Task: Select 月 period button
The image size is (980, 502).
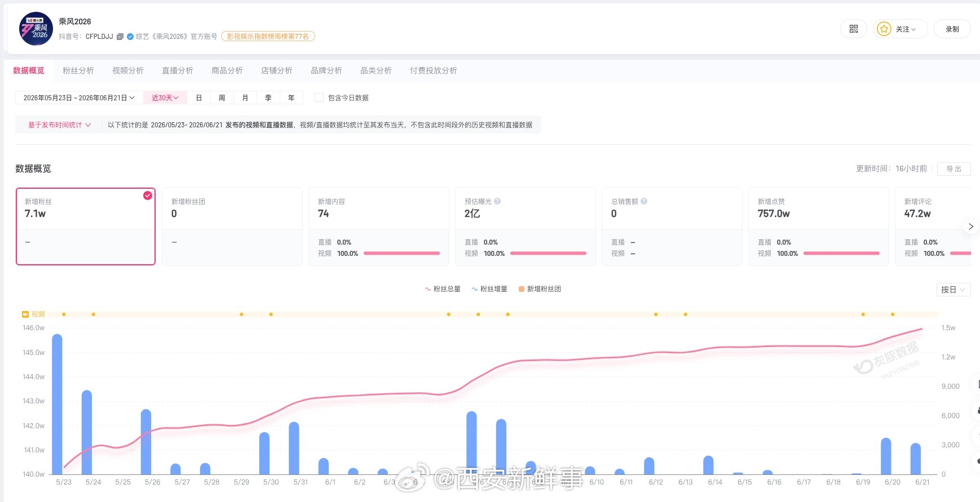Action: click(245, 97)
